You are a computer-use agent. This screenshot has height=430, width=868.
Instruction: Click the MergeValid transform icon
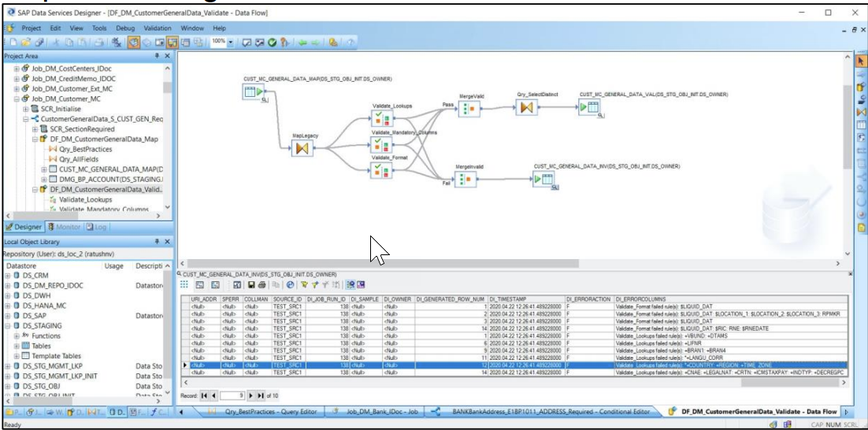pos(469,109)
